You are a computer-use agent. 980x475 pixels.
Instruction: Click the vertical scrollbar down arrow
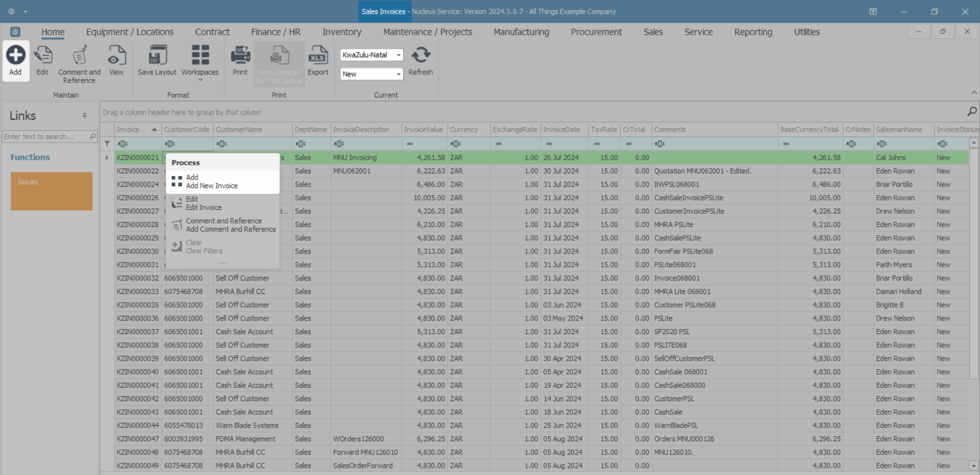tap(974, 465)
